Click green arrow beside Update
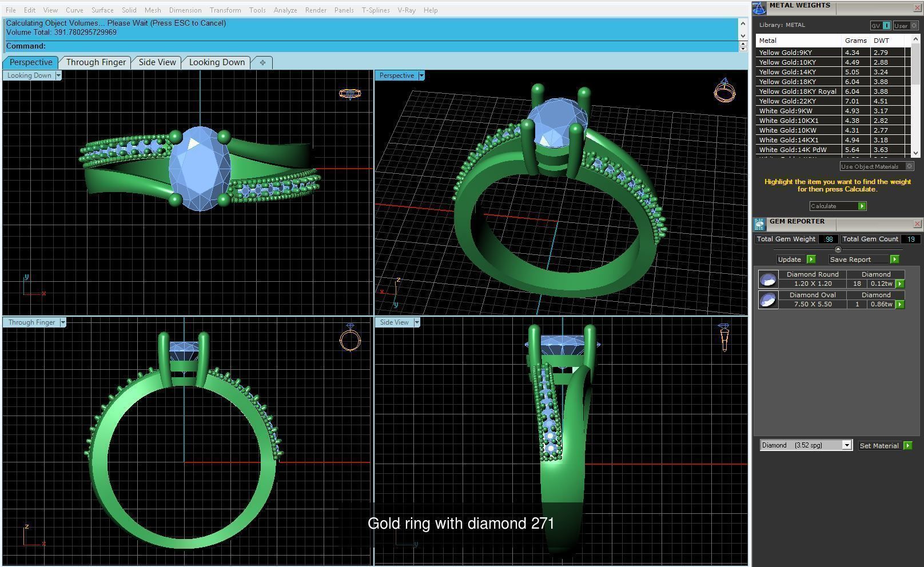Viewport: 924px width, 567px height. pyautogui.click(x=811, y=259)
